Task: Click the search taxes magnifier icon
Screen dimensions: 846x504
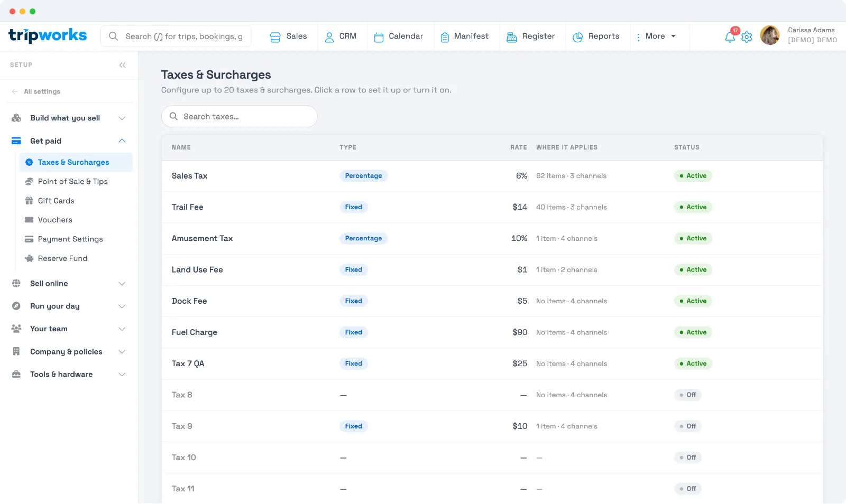Action: 173,116
